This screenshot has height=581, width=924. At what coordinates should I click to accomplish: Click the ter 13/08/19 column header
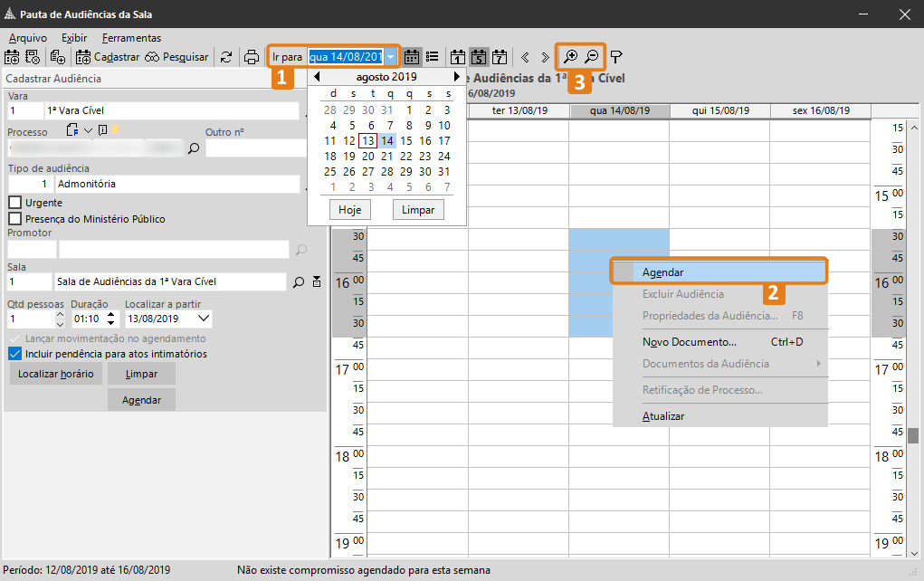tap(519, 110)
